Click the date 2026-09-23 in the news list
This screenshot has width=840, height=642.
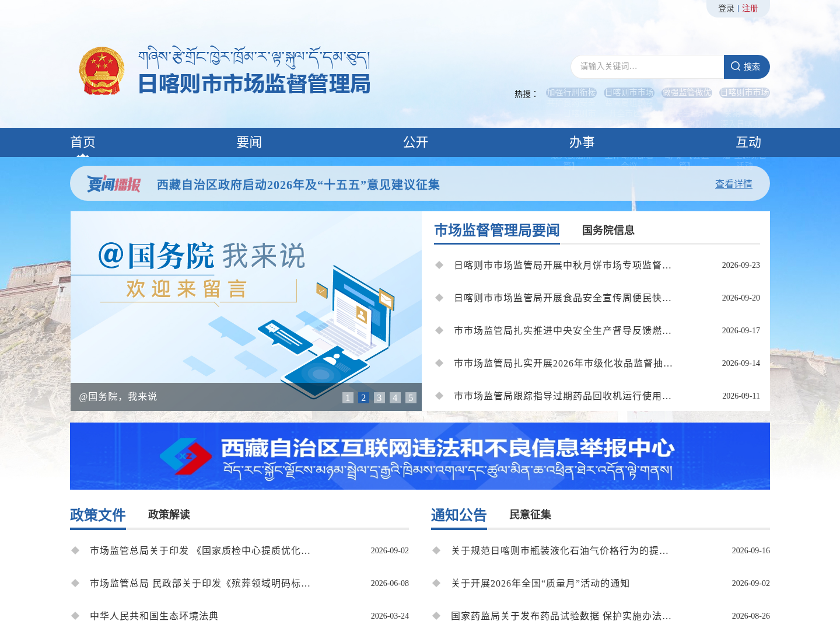[x=741, y=265]
